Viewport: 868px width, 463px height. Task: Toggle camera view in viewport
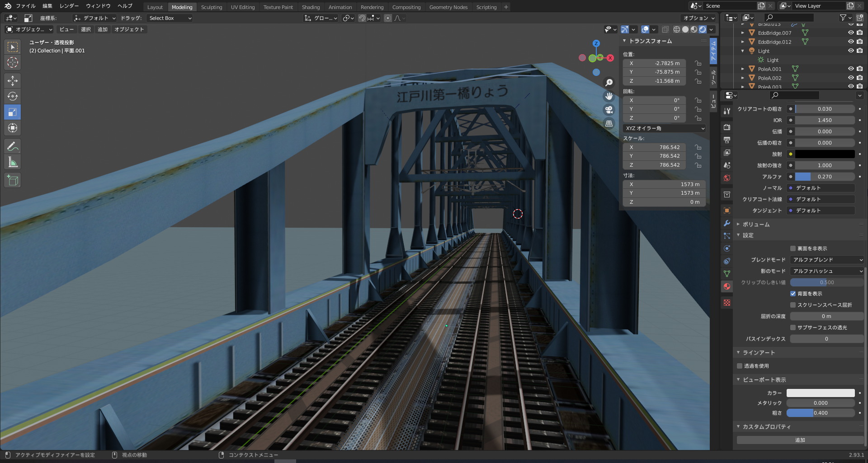click(609, 110)
